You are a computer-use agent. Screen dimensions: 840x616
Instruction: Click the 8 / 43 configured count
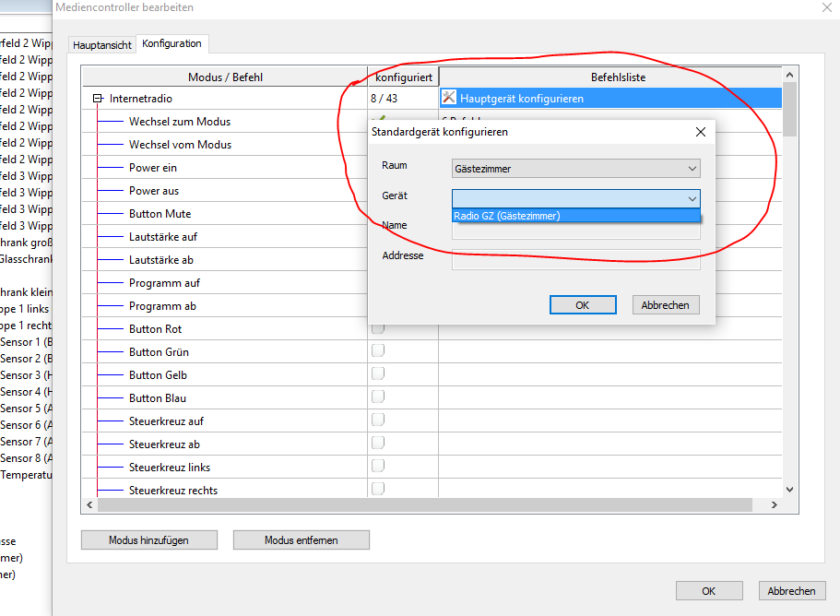pyautogui.click(x=384, y=99)
